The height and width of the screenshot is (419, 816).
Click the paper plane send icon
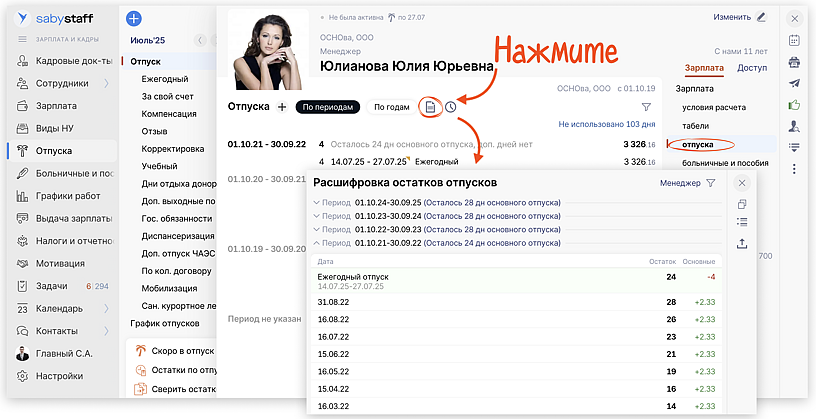[x=794, y=83]
